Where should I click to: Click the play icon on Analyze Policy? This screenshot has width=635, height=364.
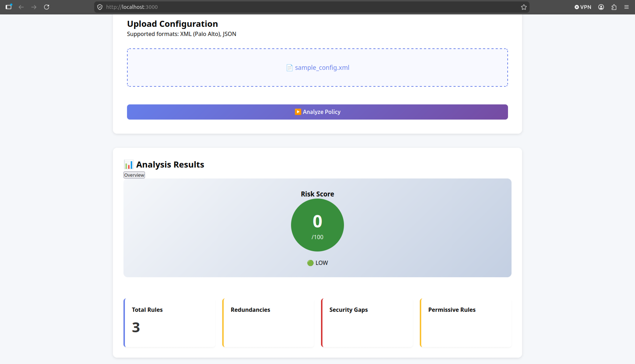click(x=298, y=112)
